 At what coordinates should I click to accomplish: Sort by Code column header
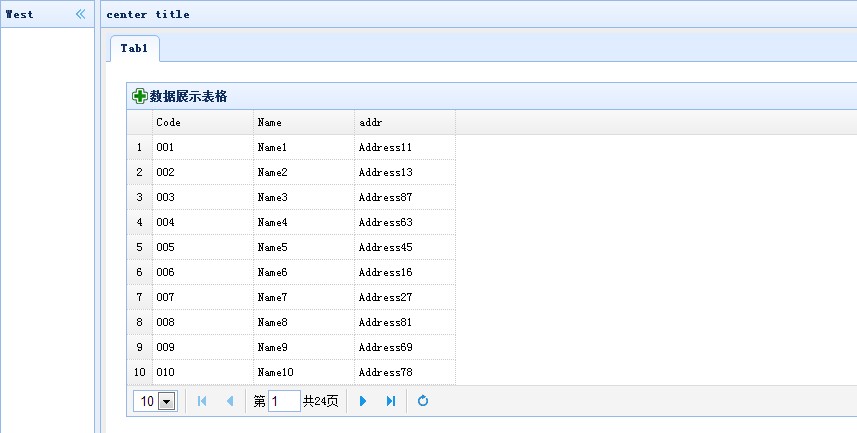pyautogui.click(x=203, y=122)
